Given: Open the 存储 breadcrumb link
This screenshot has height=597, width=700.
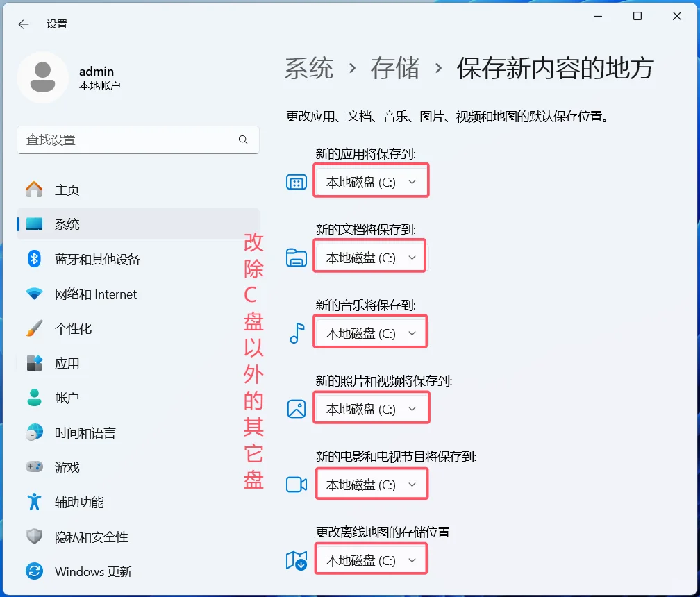Looking at the screenshot, I should click(394, 68).
